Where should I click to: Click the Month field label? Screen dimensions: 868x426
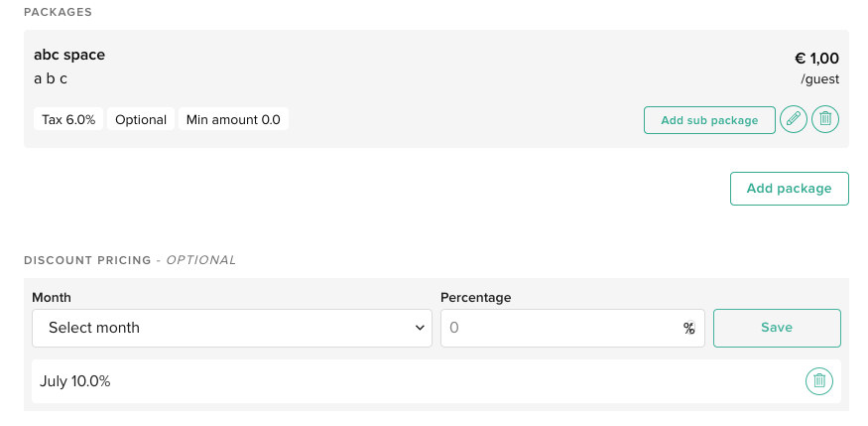click(x=52, y=298)
